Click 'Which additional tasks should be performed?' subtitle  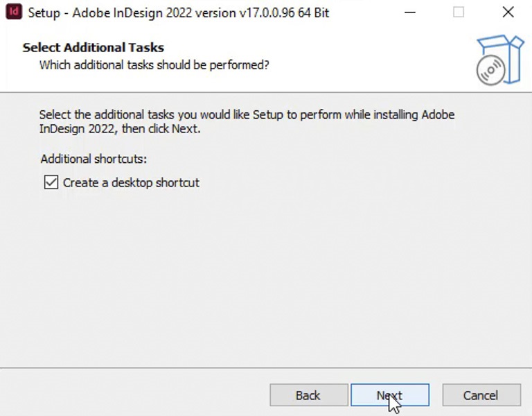154,64
